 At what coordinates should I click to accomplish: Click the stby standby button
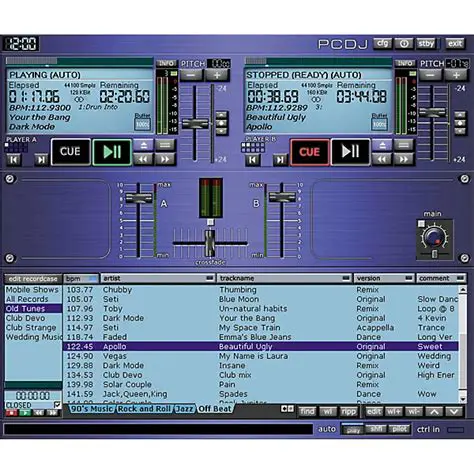click(x=426, y=44)
